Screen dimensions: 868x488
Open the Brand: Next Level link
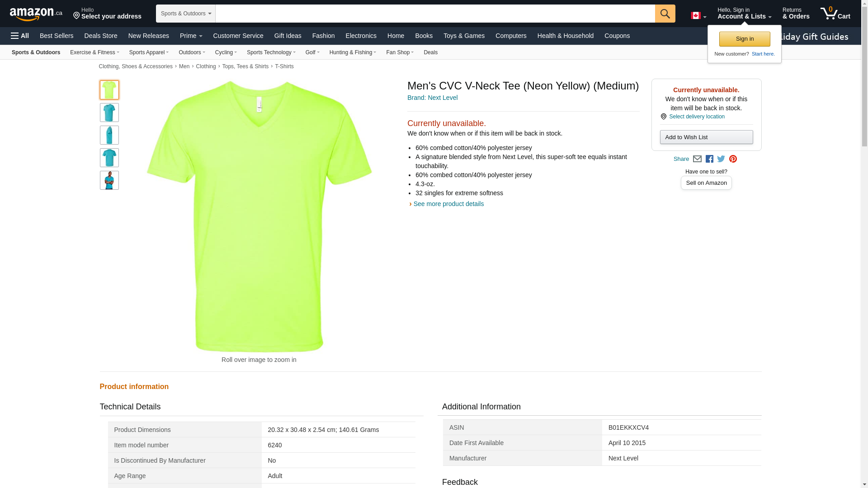pos(432,98)
